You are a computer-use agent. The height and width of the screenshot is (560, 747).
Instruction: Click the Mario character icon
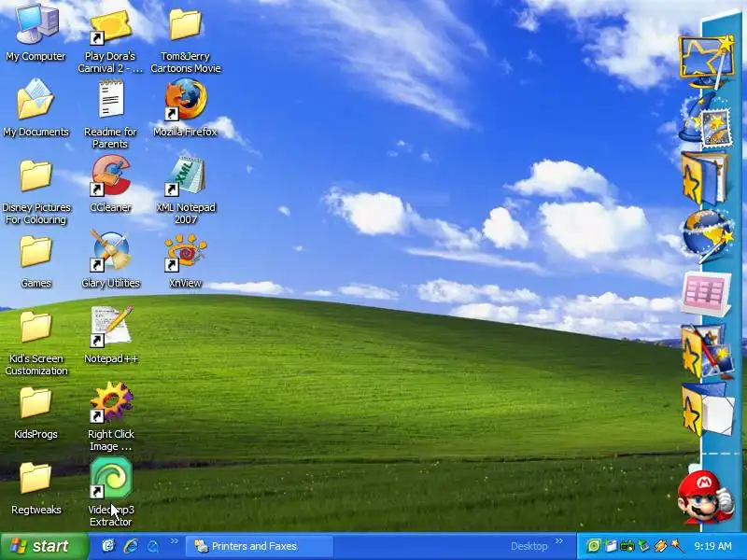(705, 497)
